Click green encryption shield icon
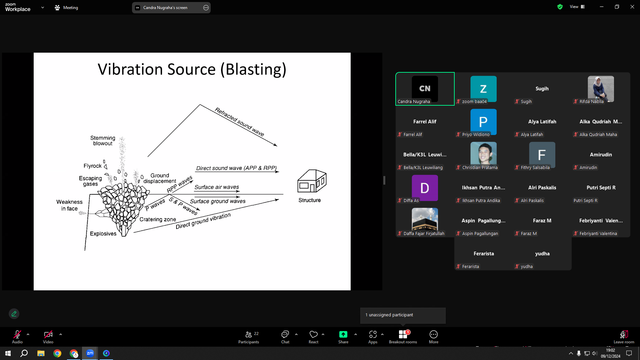 click(560, 7)
